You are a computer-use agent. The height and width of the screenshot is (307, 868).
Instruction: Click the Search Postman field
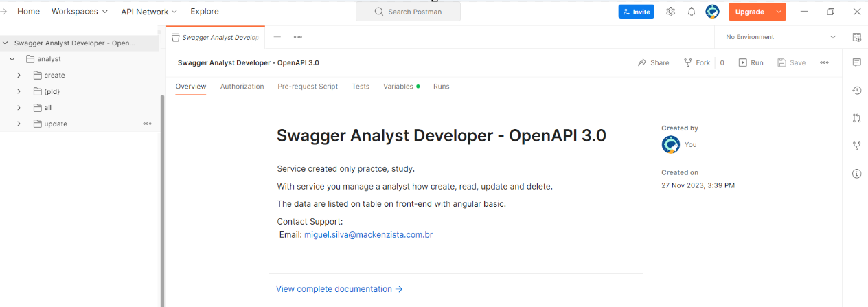coord(408,12)
